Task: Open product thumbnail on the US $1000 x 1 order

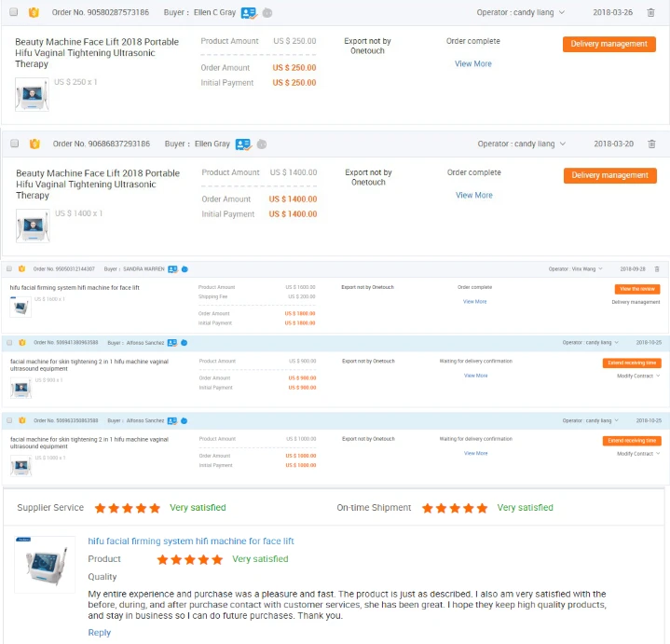Action: tap(21, 466)
